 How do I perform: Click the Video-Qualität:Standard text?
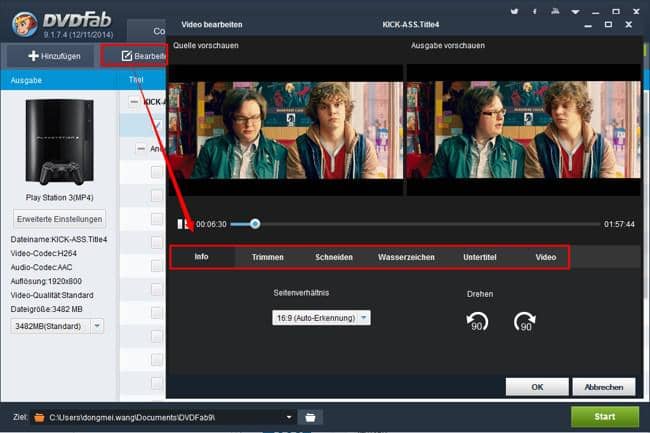point(52,295)
